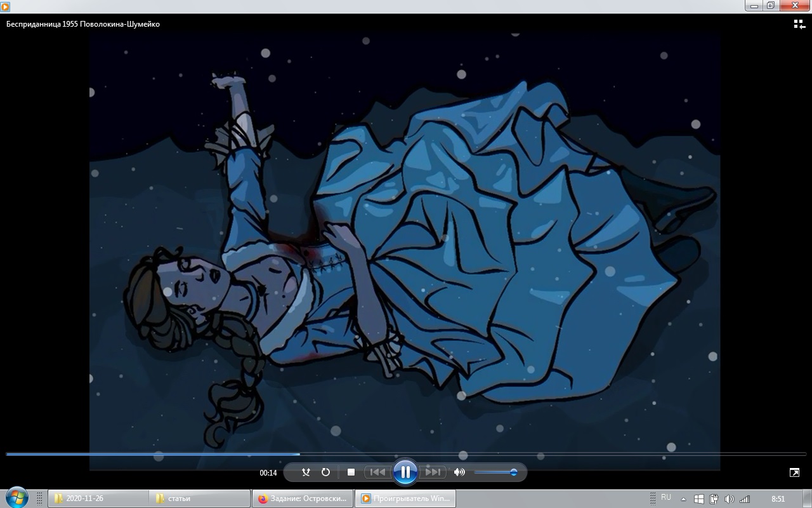Show hidden tray icons
The width and height of the screenshot is (812, 508).
(683, 499)
